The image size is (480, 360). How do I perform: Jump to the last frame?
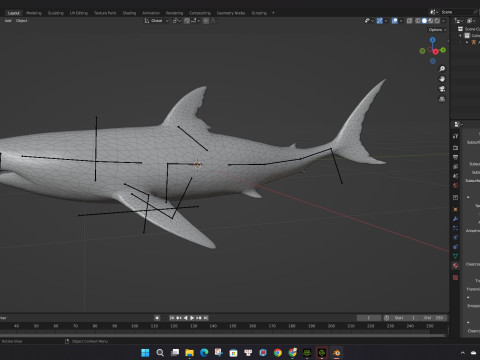pos(206,318)
